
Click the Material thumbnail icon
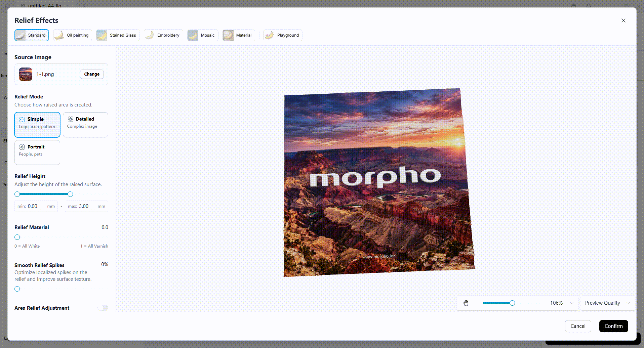pos(228,35)
